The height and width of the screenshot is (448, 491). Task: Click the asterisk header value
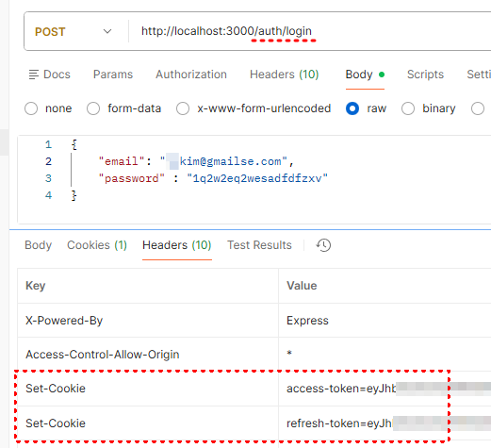(x=289, y=354)
